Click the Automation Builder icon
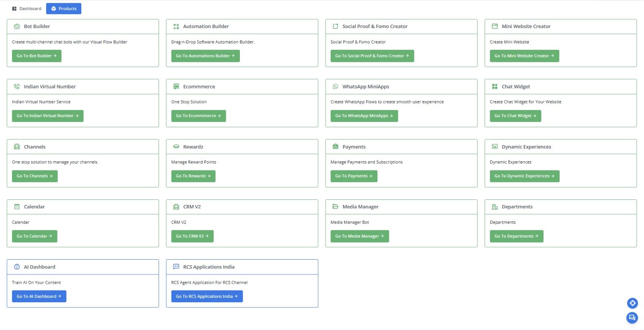Image resolution: width=644 pixels, height=330 pixels. point(176,26)
